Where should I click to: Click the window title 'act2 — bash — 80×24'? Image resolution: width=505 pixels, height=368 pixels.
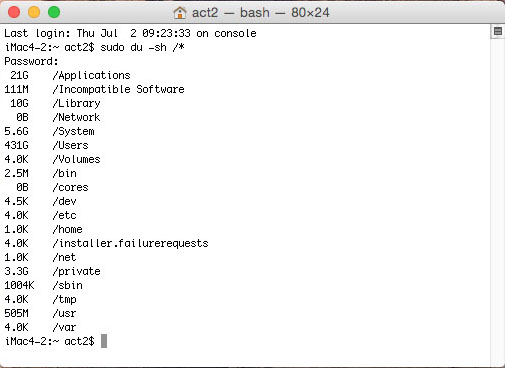point(260,13)
